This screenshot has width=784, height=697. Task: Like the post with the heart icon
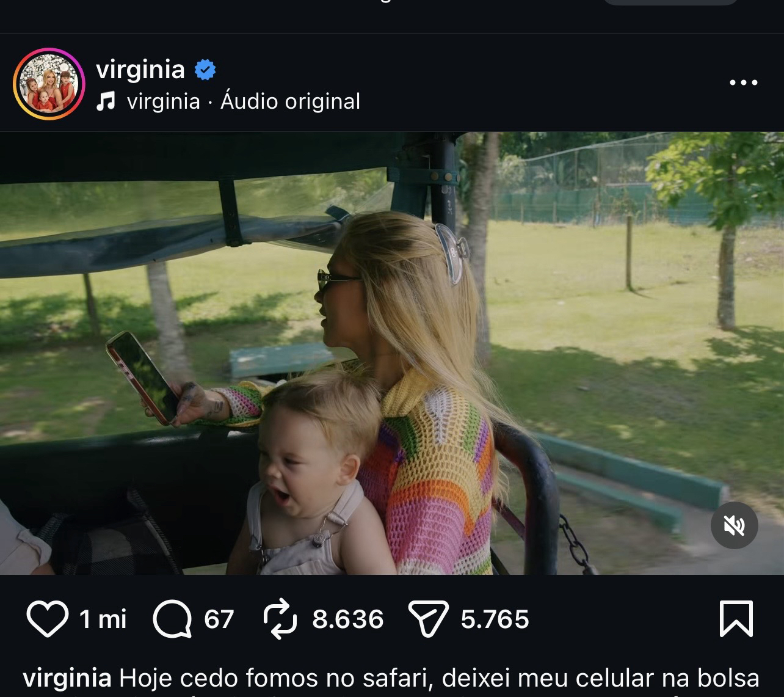pyautogui.click(x=47, y=619)
